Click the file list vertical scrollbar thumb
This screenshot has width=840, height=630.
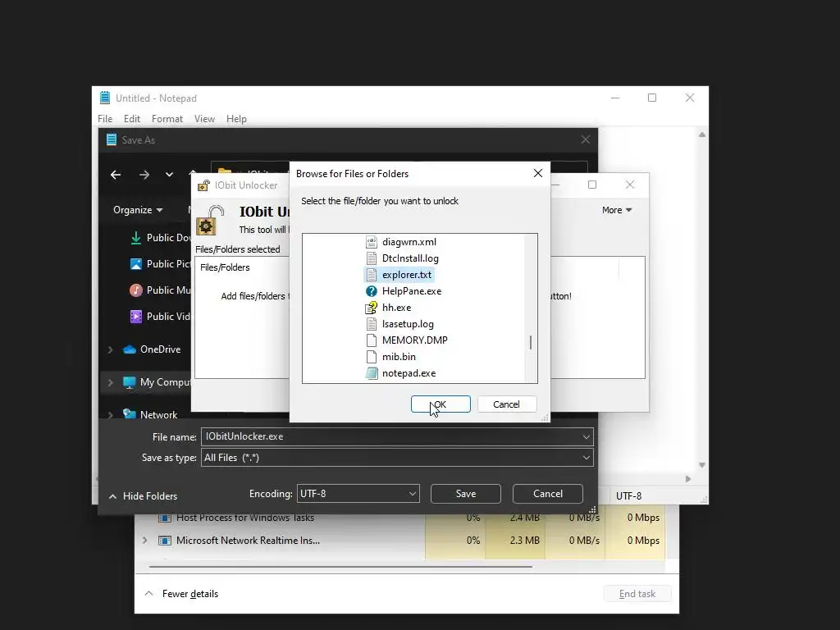tap(531, 342)
